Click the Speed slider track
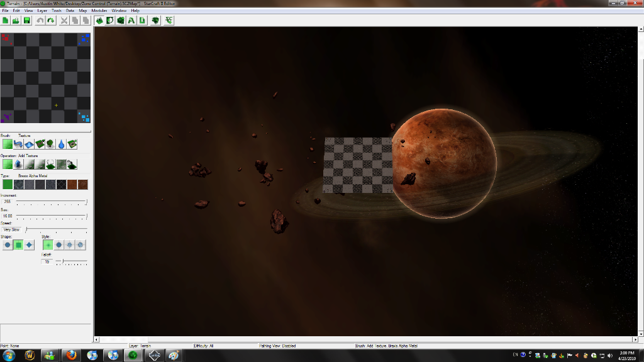The height and width of the screenshot is (362, 644). 56,229
